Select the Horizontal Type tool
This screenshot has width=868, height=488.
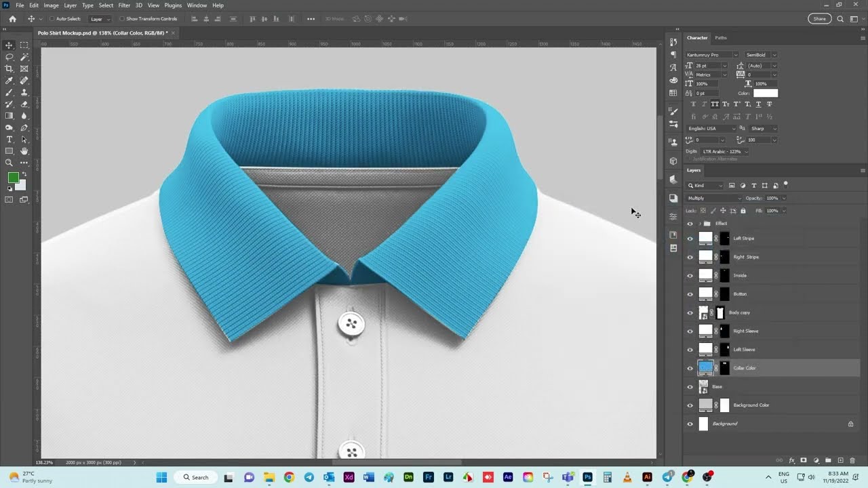click(x=9, y=139)
